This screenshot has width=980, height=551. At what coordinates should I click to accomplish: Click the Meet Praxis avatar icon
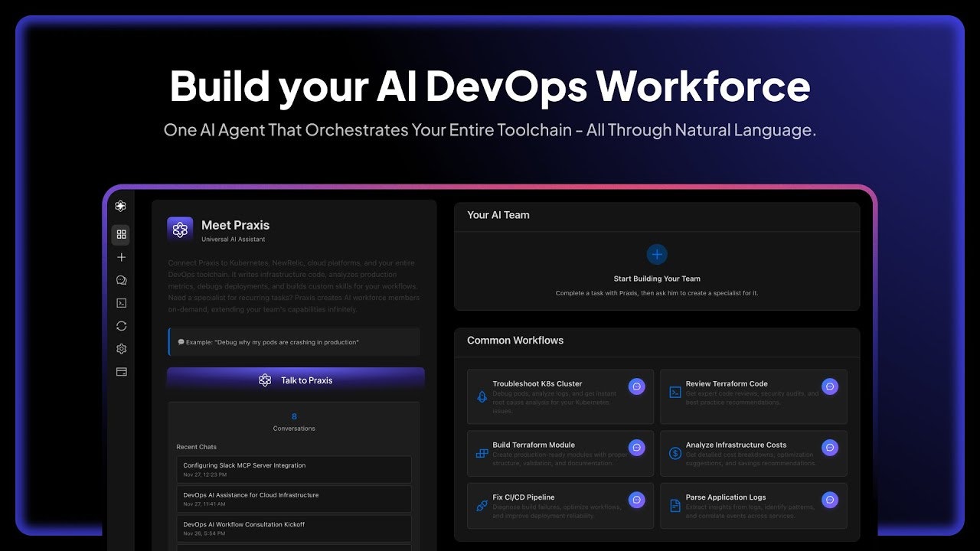[x=180, y=230]
